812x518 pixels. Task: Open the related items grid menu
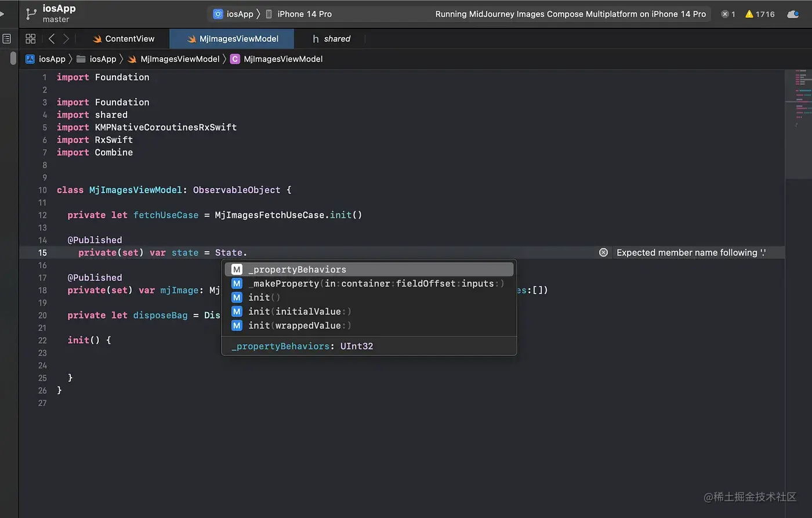coord(31,38)
